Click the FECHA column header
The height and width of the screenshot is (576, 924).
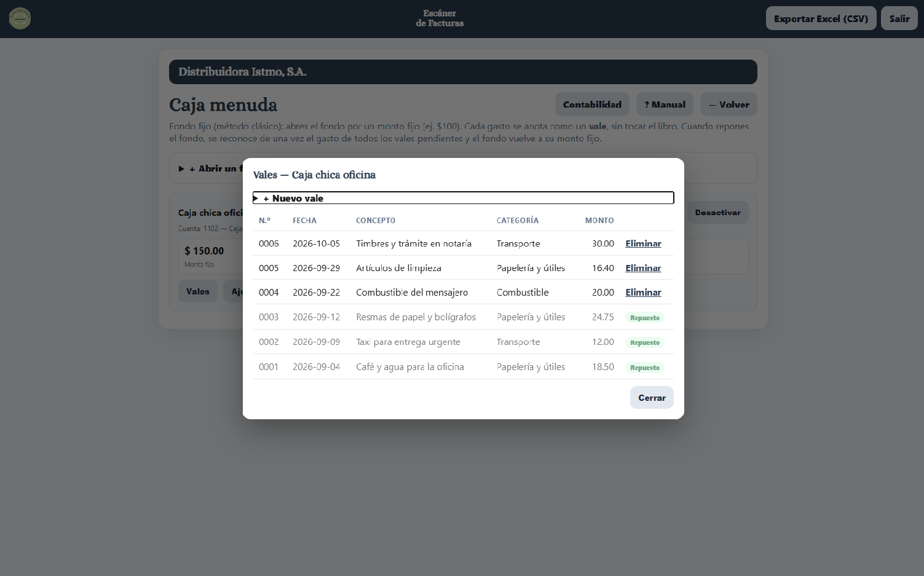(304, 220)
